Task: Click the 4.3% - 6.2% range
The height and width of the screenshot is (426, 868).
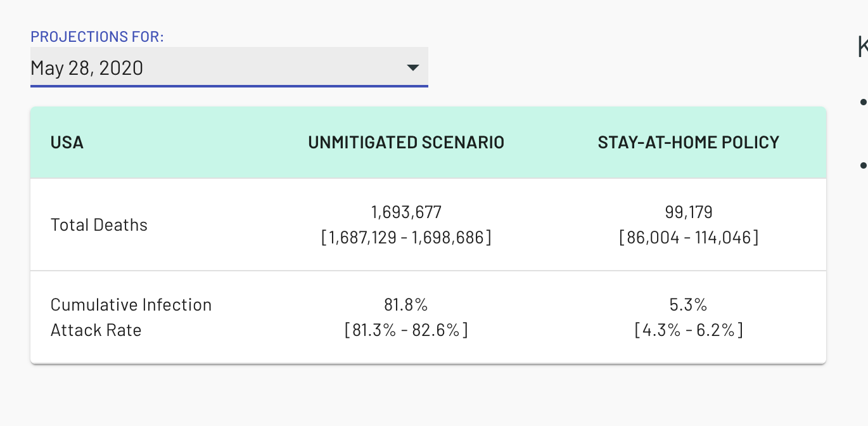Action: [688, 330]
